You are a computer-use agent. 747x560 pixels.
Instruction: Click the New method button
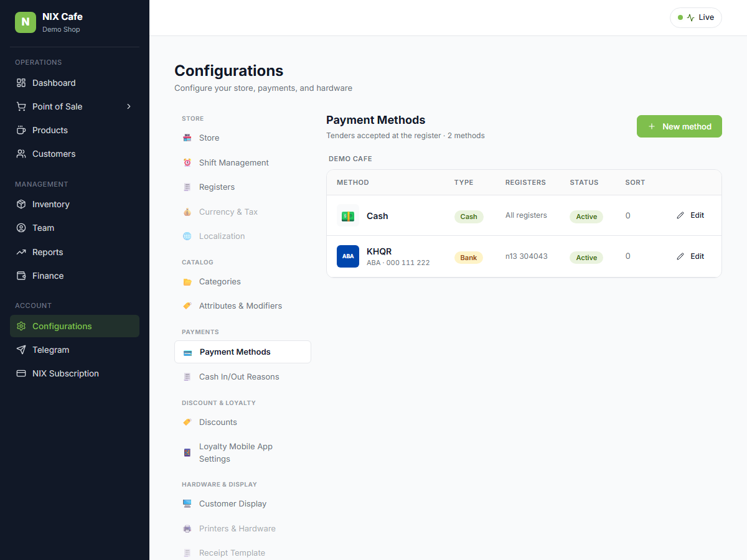click(679, 126)
